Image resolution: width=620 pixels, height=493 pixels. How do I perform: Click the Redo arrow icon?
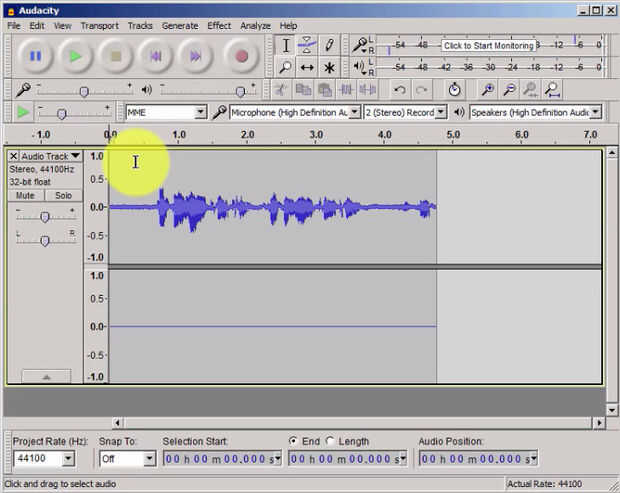422,90
